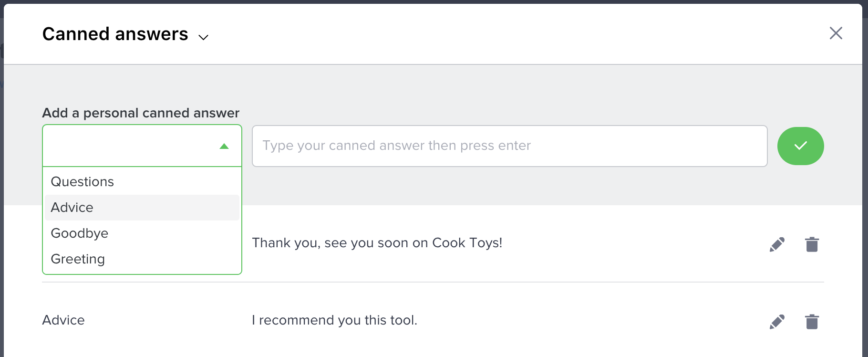Click the dark backdrop above the dialog
The height and width of the screenshot is (357, 868).
click(x=429, y=1)
